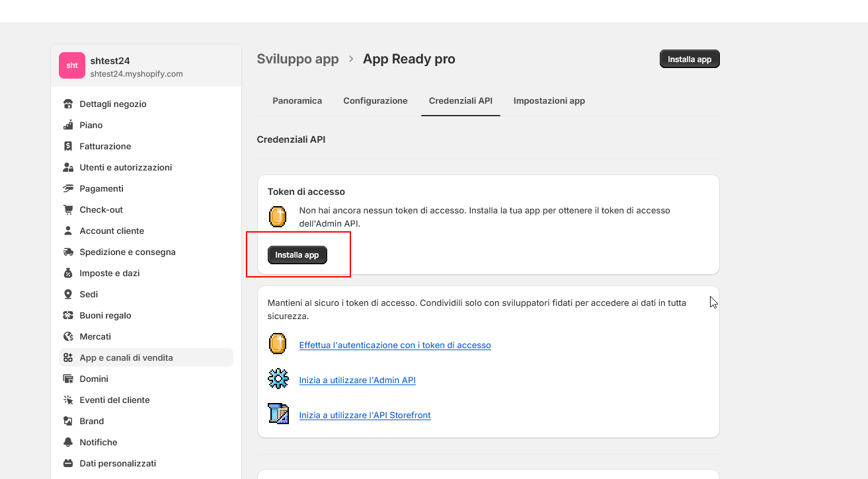Click the Check-out shopping cart icon
This screenshot has height=479, width=868.
67,209
